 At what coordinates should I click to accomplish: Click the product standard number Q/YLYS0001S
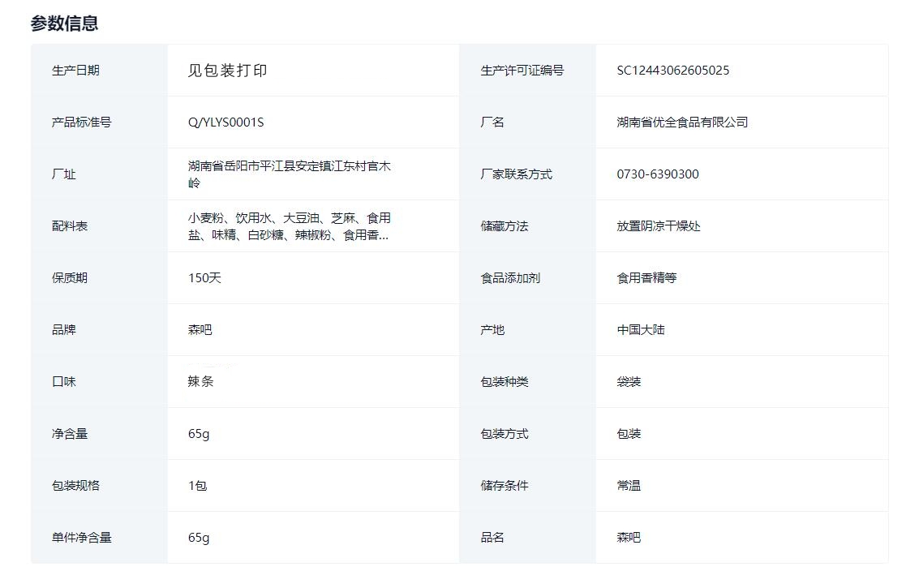coord(225,122)
